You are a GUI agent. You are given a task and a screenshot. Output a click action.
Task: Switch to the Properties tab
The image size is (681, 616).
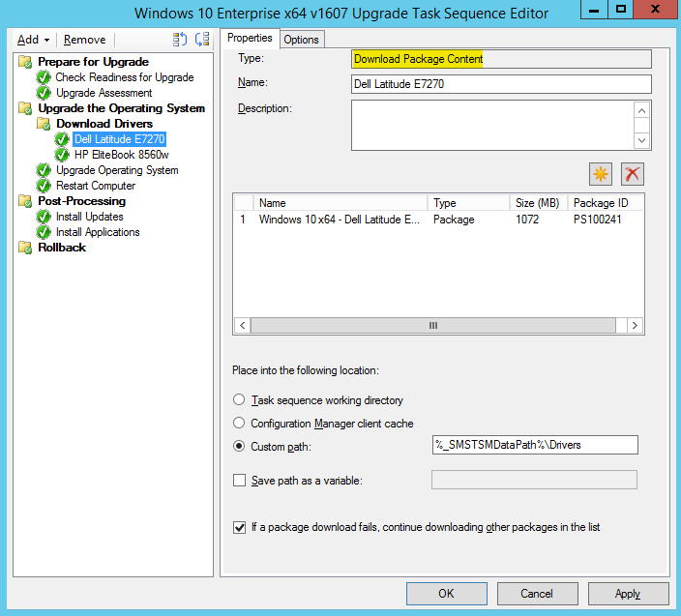(250, 38)
